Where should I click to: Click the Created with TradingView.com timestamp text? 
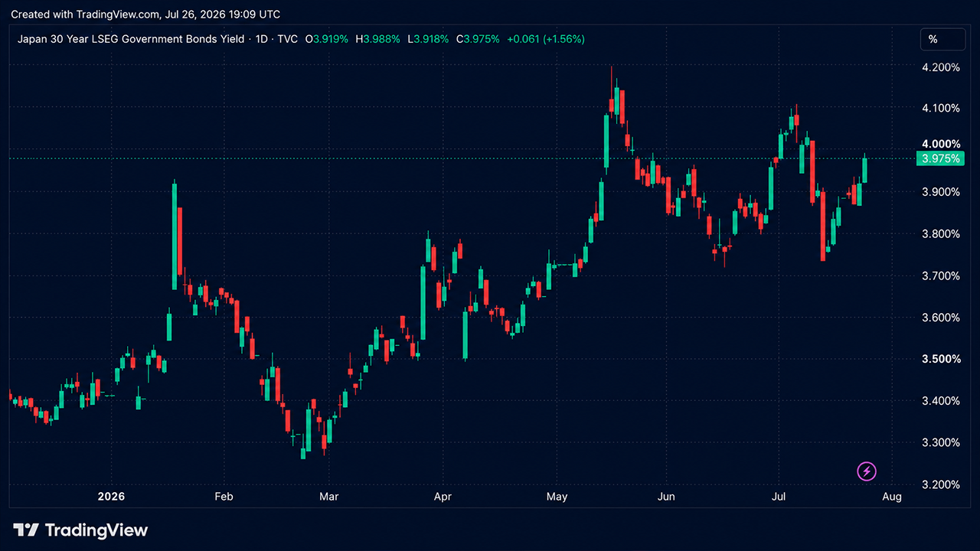point(145,14)
